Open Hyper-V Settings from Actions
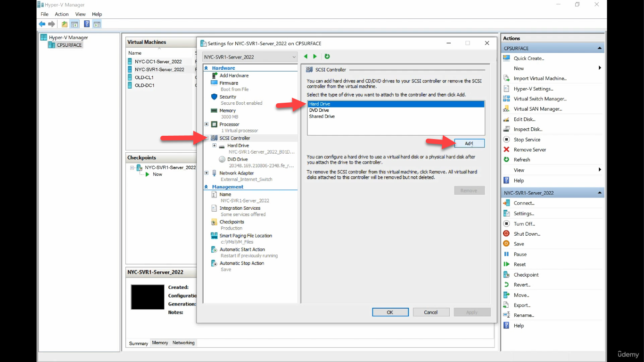This screenshot has width=644, height=362. tap(534, 89)
